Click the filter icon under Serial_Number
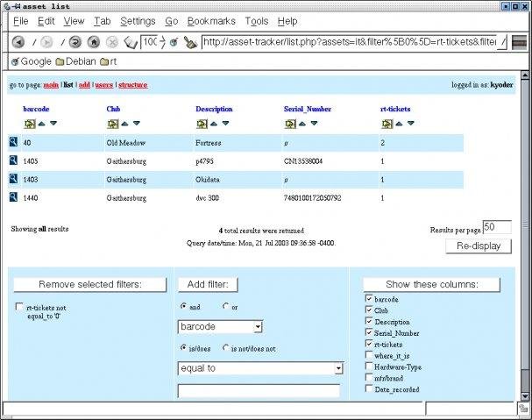 [289, 124]
